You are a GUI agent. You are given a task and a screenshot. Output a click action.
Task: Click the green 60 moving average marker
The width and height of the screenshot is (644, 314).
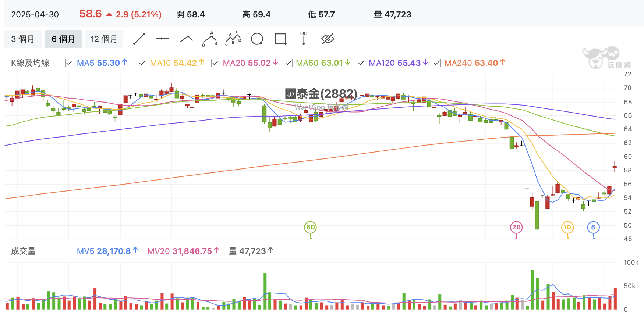(311, 227)
